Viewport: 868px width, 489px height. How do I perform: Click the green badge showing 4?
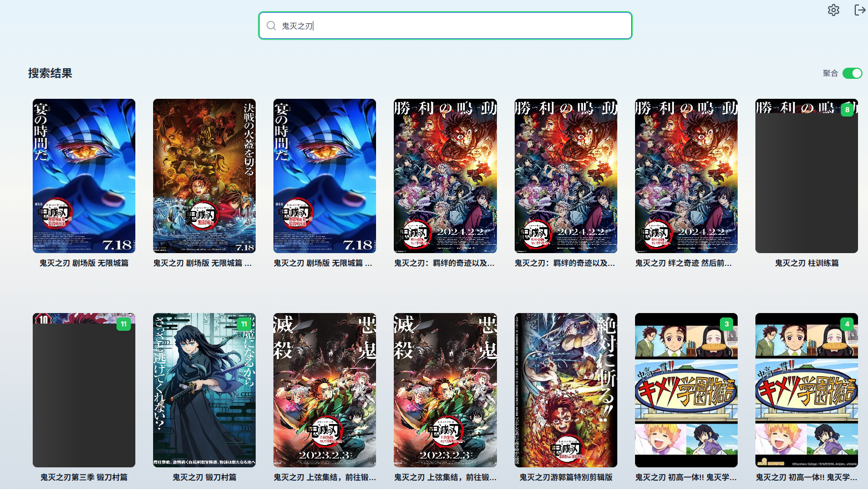coord(847,324)
